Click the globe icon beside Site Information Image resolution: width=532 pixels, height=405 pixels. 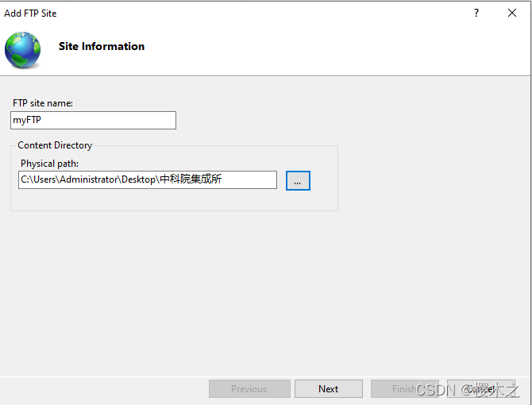tap(23, 50)
